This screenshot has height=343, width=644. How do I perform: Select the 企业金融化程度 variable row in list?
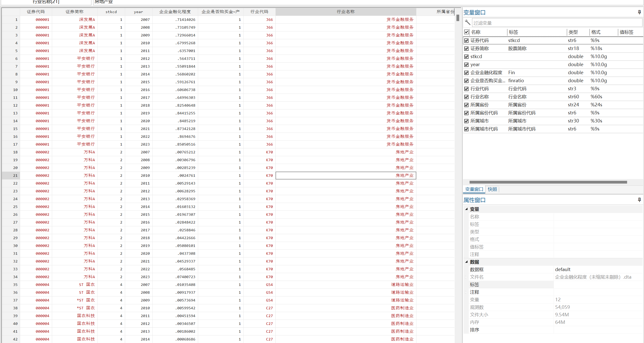click(486, 73)
